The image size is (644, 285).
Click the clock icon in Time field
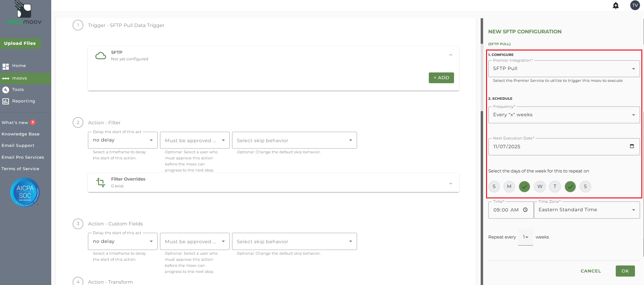(x=525, y=210)
